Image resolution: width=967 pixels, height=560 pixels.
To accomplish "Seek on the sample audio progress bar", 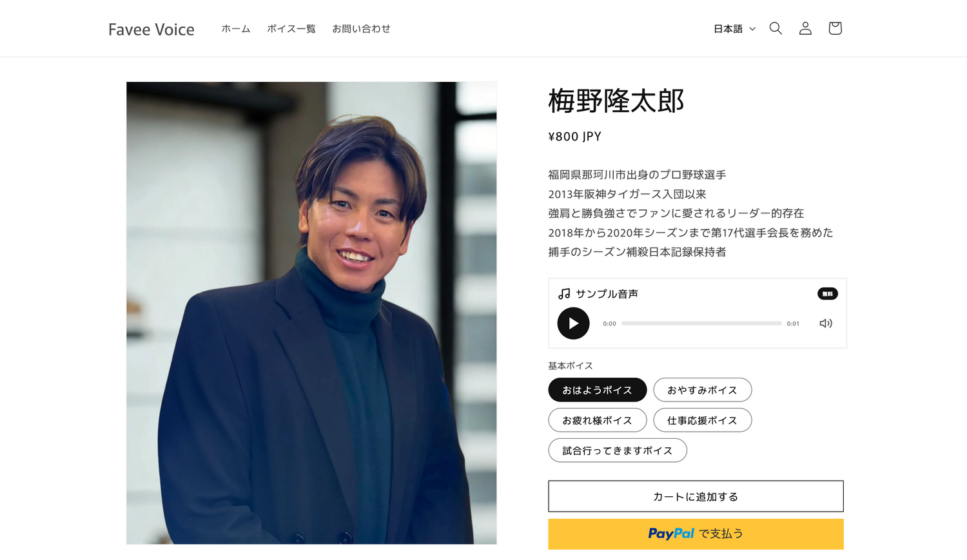I will [701, 323].
